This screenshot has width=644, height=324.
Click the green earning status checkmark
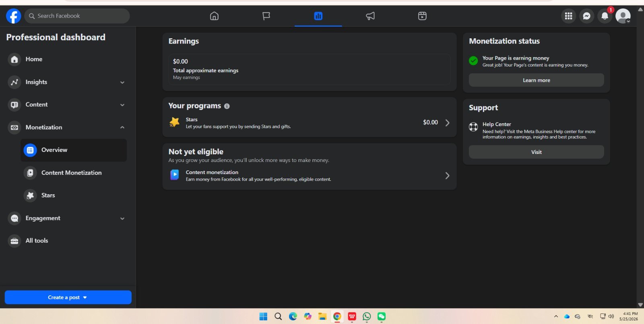pyautogui.click(x=473, y=61)
